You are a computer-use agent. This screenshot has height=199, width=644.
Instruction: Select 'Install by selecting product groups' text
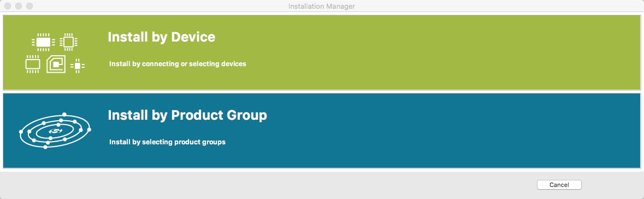pyautogui.click(x=167, y=142)
